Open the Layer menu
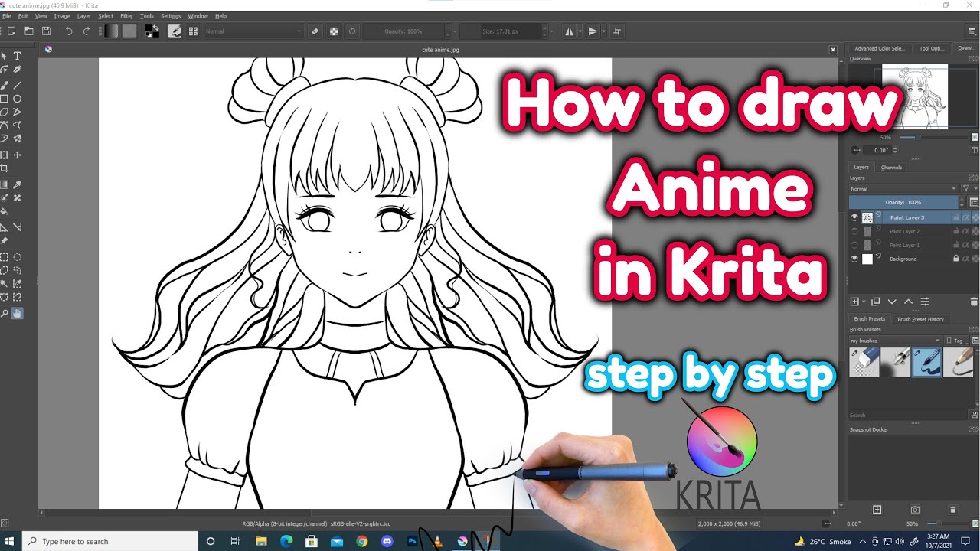980x551 pixels. pos(83,15)
